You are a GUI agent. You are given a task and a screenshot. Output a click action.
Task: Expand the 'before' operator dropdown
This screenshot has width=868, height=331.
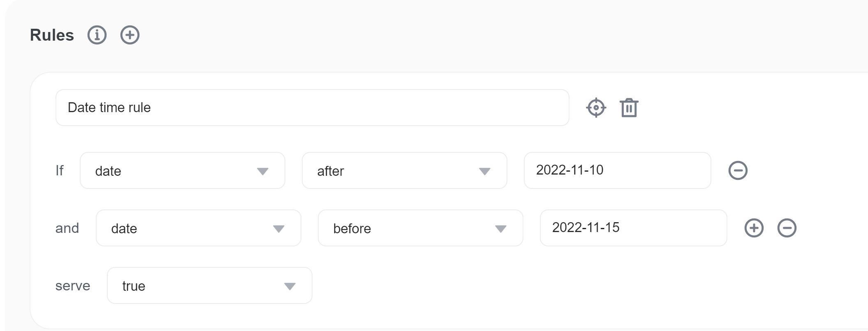pos(420,228)
